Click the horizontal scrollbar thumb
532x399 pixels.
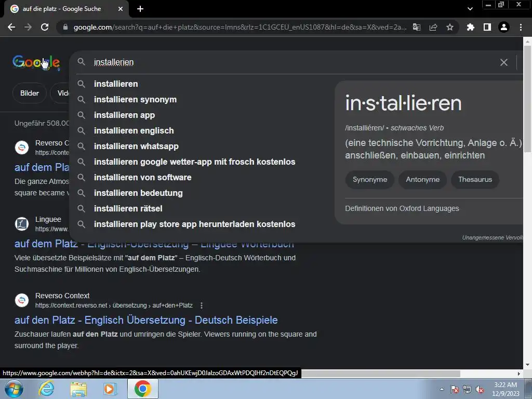(x=380, y=374)
